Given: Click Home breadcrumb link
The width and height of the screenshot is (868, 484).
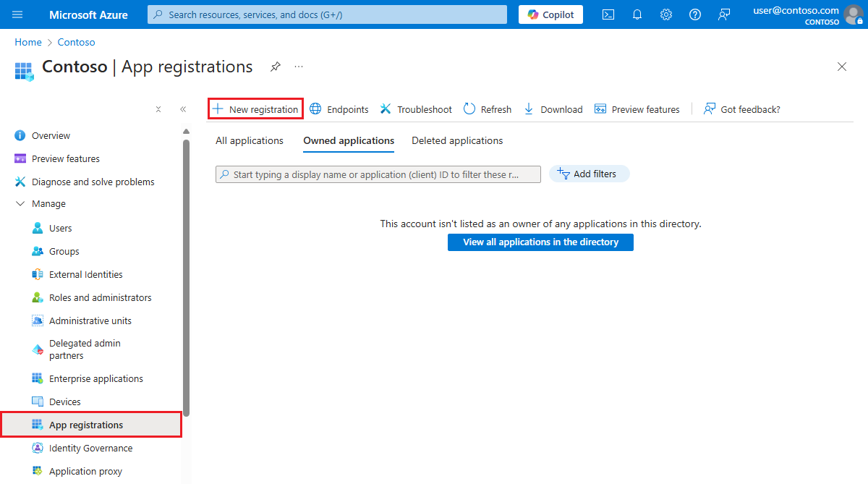Looking at the screenshot, I should click(28, 42).
